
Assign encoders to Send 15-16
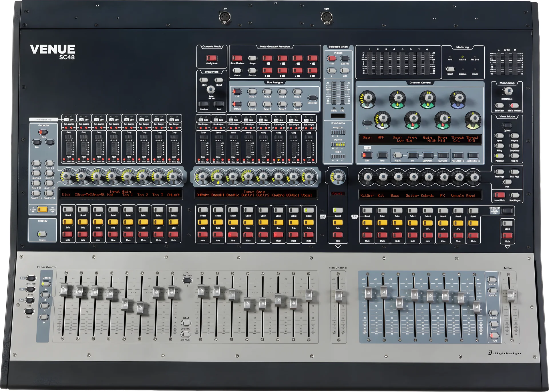pyautogui.click(x=49, y=193)
